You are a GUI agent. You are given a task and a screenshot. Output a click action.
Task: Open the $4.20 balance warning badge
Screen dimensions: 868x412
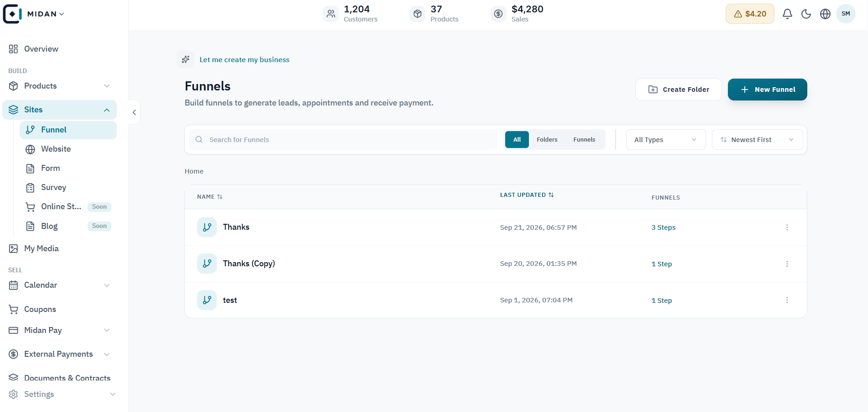[750, 14]
